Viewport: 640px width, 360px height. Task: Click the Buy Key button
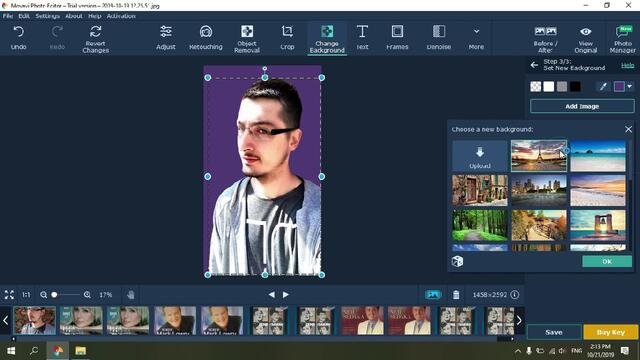click(611, 332)
